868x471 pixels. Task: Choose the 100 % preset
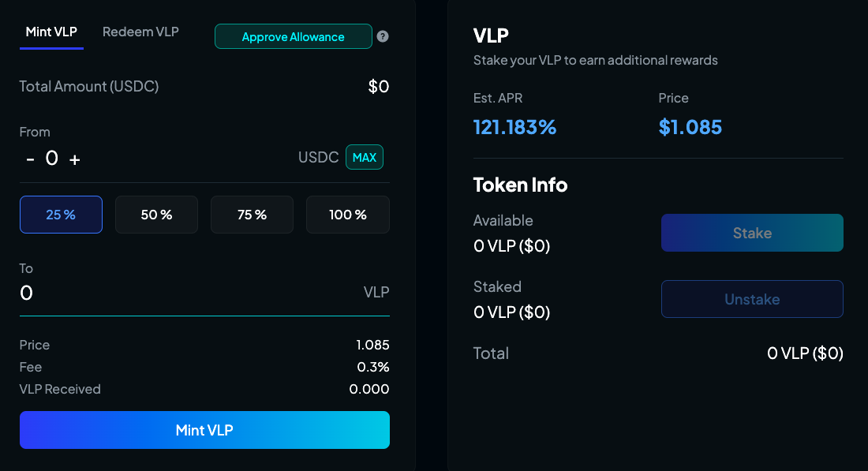click(347, 215)
